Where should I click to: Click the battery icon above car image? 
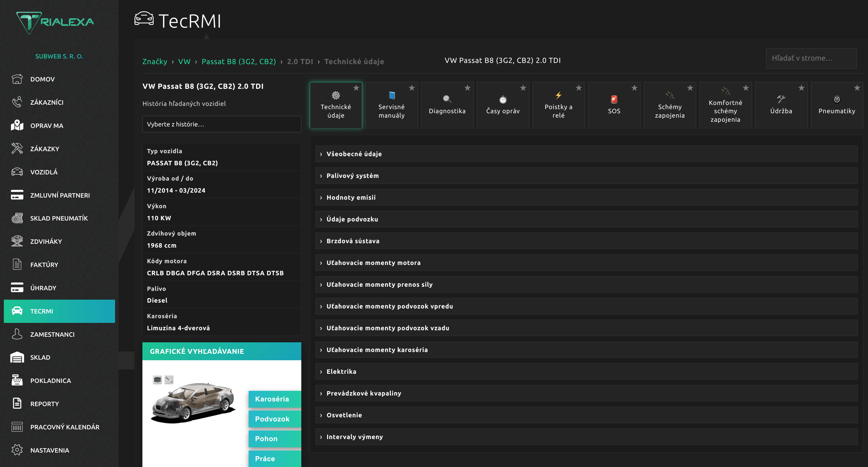[x=157, y=380]
